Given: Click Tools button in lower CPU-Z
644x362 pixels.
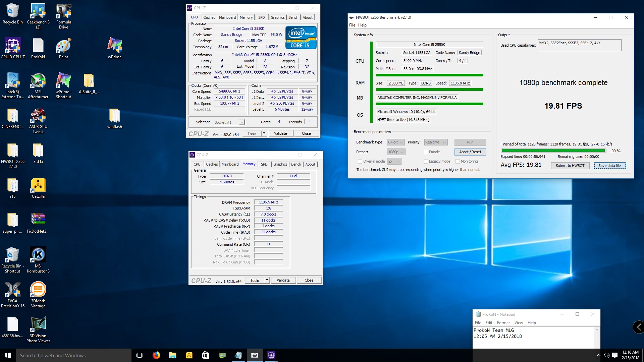Looking at the screenshot, I should click(254, 280).
